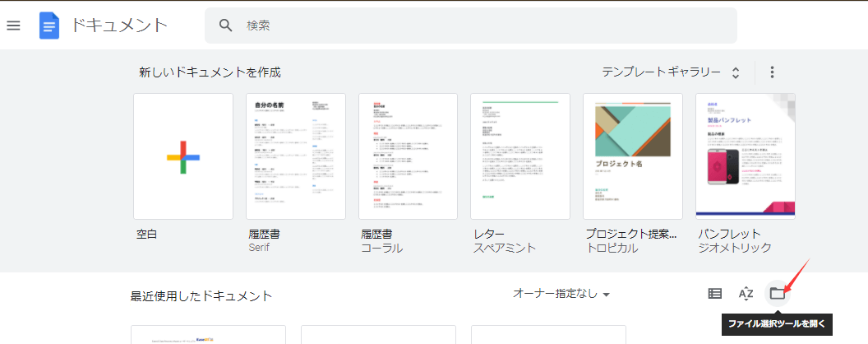
Task: Open the 履歴書 コーラル template thumbnail
Action: (x=408, y=156)
